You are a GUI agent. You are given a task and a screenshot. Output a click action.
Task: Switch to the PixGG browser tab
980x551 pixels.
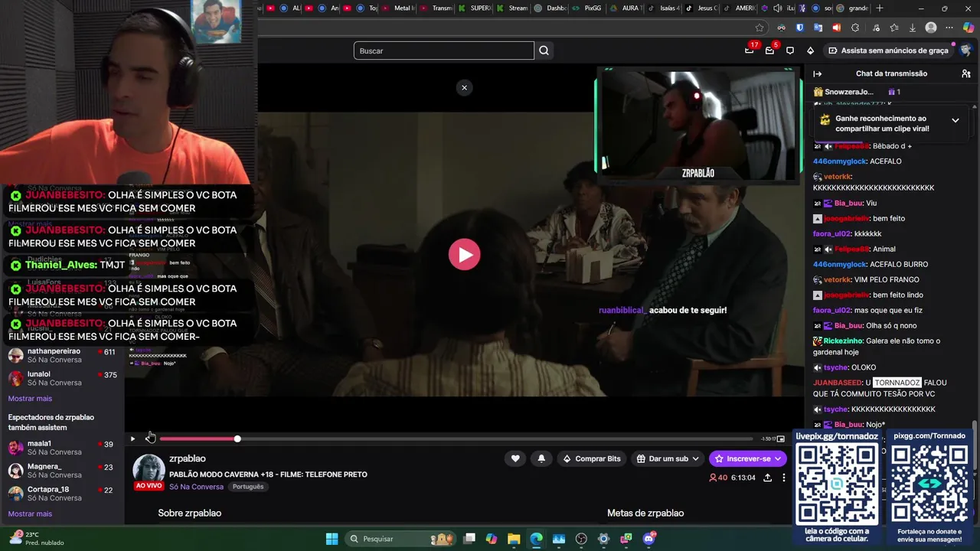point(587,8)
